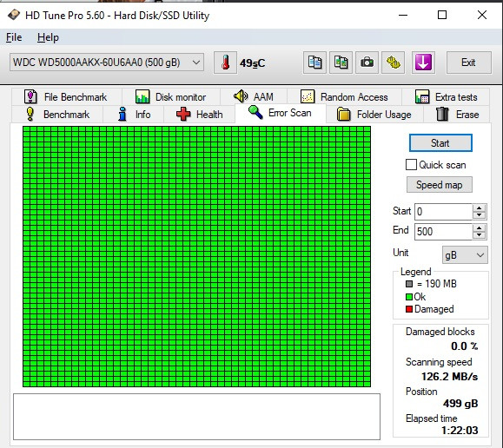
Task: Open the Health tab red cross
Action: point(183,114)
